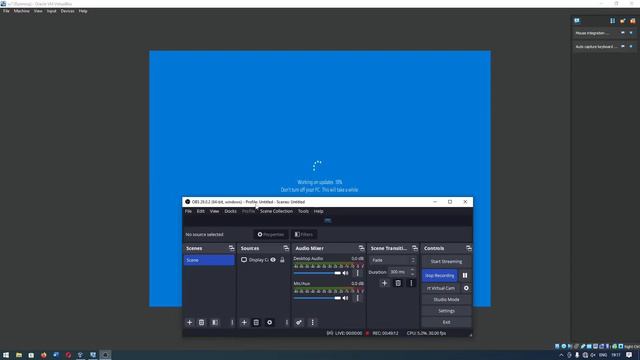Open File Explorer from taskbar
640x360 pixels.
[x=19, y=355]
